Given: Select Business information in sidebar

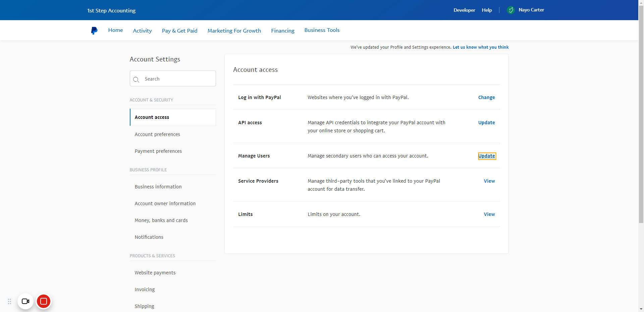Looking at the screenshot, I should pyautogui.click(x=158, y=187).
